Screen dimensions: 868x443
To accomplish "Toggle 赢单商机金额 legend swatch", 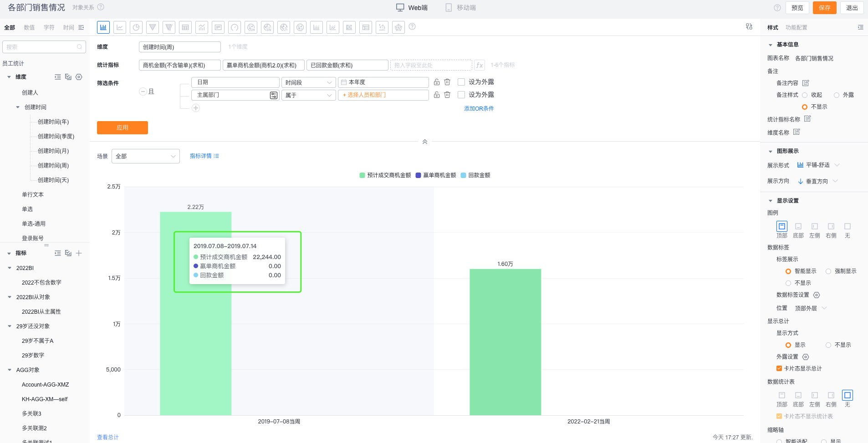I will pos(418,175).
